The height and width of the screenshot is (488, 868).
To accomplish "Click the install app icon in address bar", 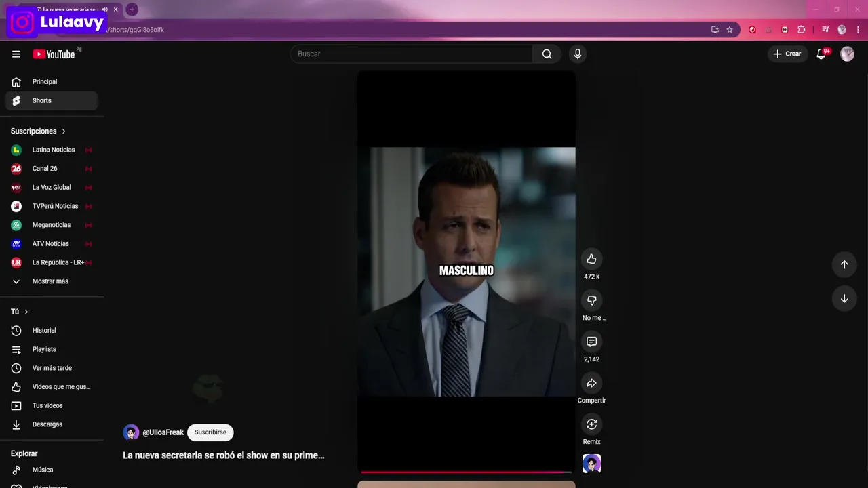I will coord(715,30).
